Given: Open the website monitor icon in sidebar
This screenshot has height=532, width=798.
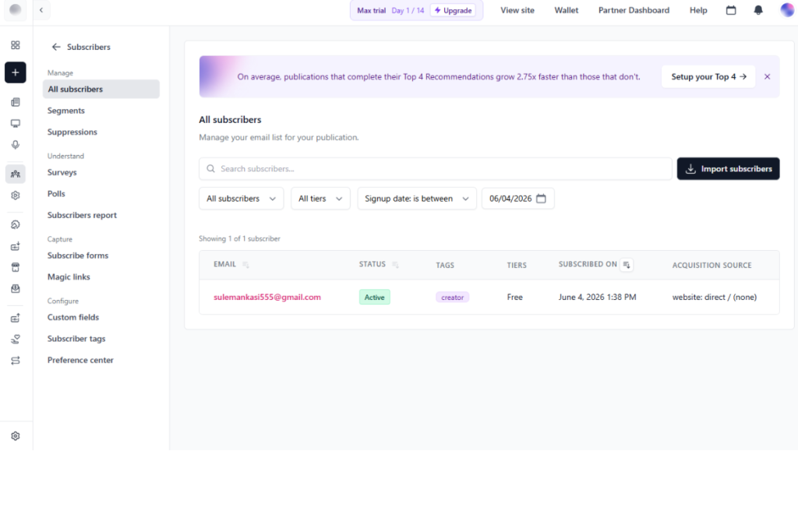Looking at the screenshot, I should (x=16, y=124).
